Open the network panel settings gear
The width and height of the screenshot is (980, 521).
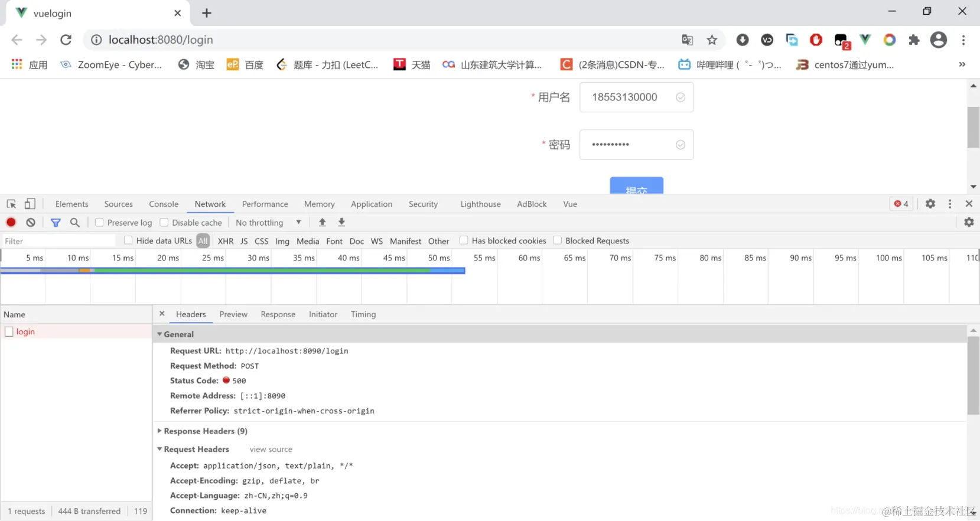[x=969, y=222]
